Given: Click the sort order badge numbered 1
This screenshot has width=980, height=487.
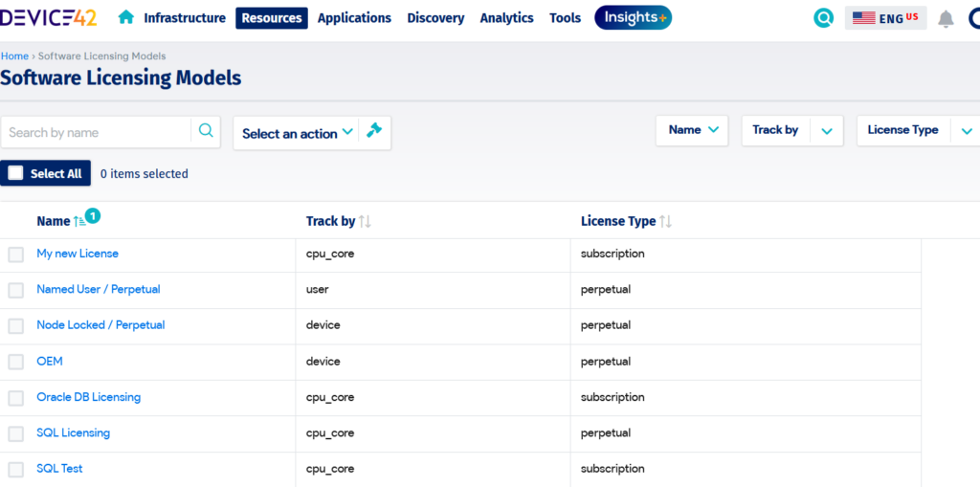Looking at the screenshot, I should (x=93, y=215).
